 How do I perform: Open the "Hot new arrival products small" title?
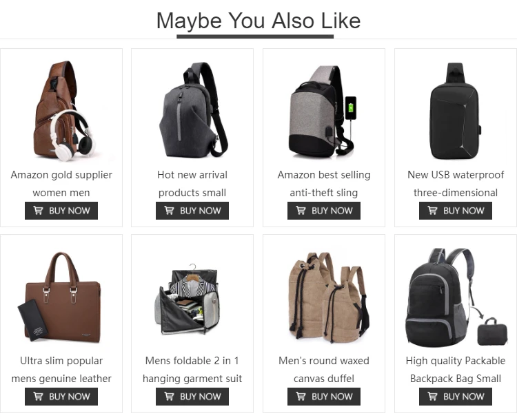pyautogui.click(x=192, y=183)
